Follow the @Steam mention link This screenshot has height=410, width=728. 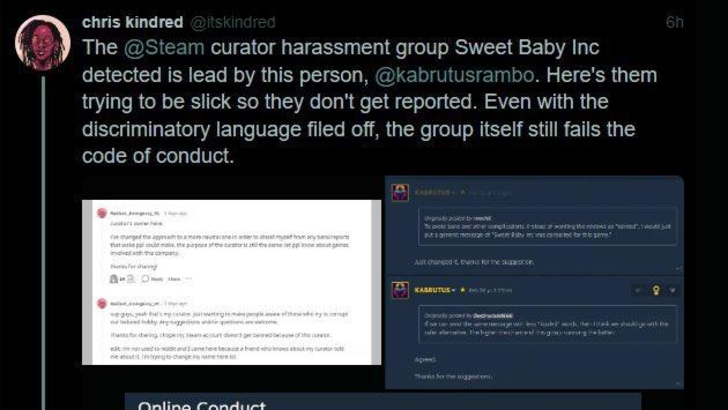coord(164,47)
